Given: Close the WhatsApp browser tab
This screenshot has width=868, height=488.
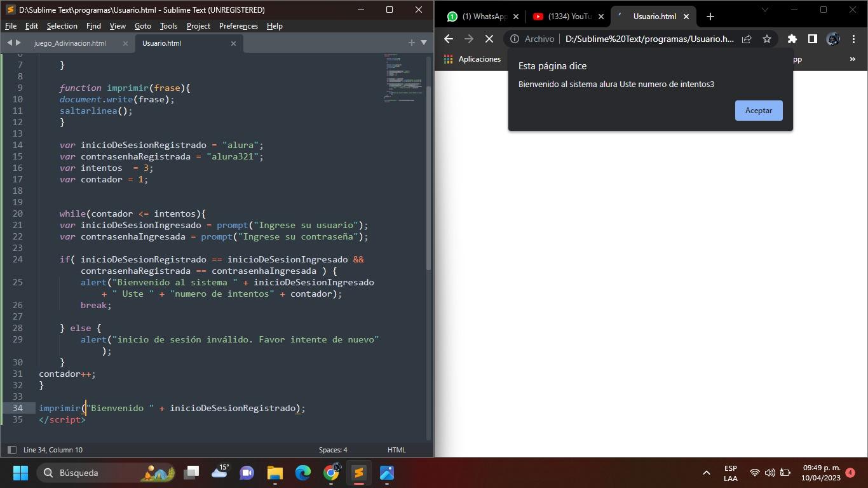Looking at the screenshot, I should (516, 17).
